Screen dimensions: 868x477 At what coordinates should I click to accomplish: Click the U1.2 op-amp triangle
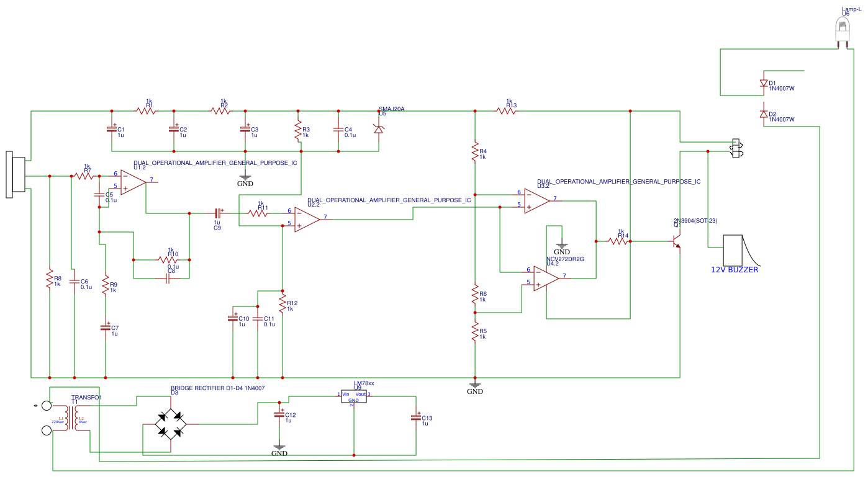pos(132,182)
